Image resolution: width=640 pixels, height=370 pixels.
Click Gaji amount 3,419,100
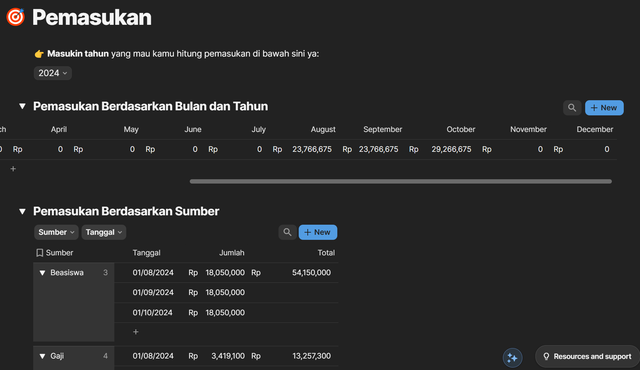tap(228, 356)
